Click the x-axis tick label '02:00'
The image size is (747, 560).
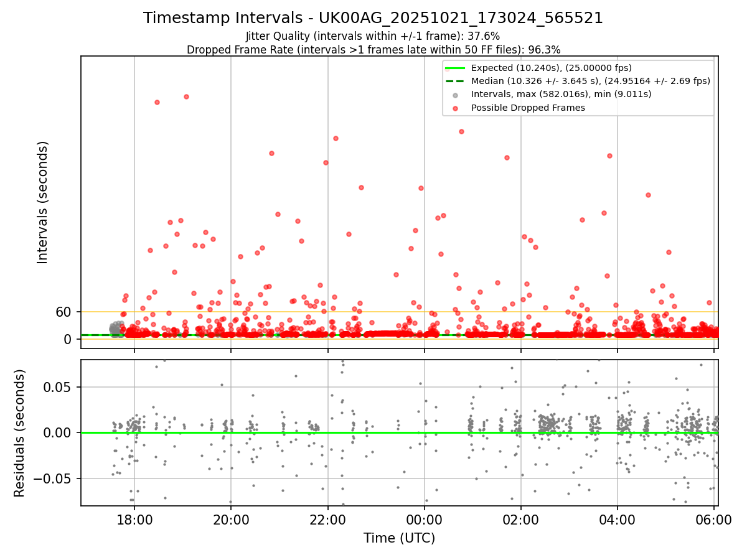click(521, 520)
